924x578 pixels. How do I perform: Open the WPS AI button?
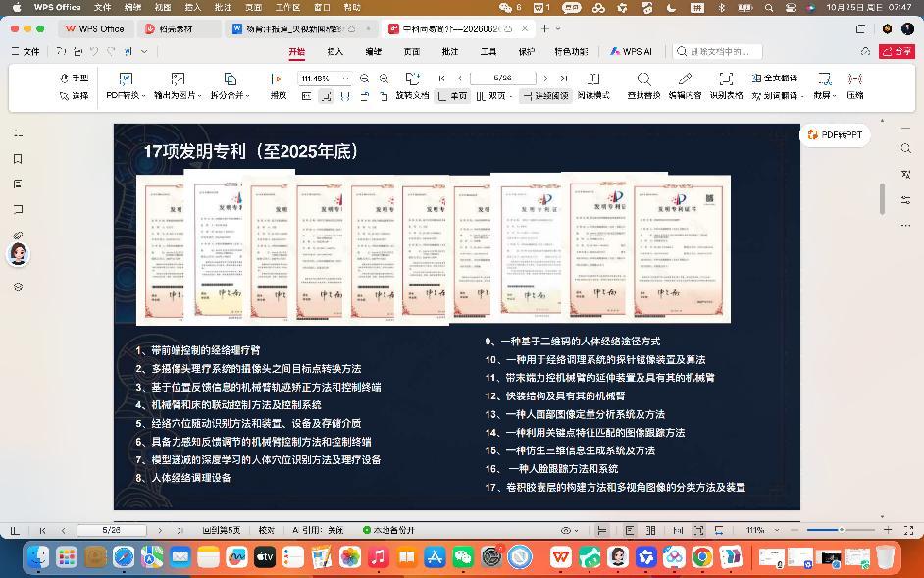(631, 52)
